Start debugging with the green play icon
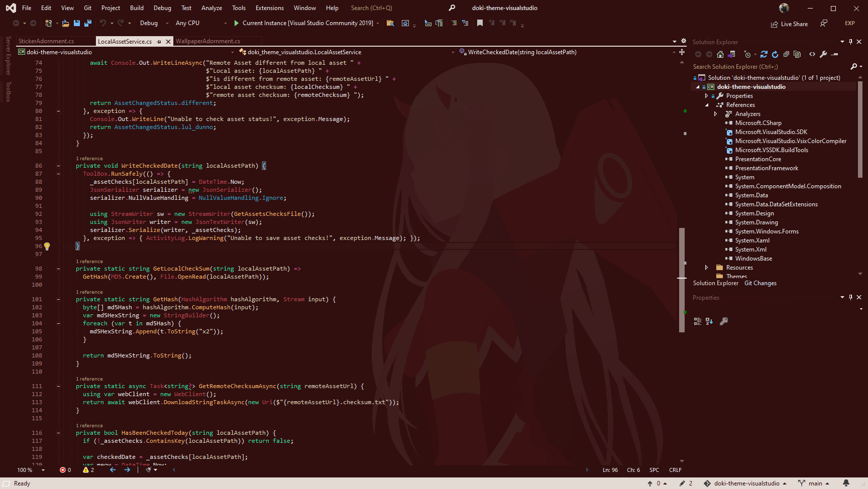Image resolution: width=868 pixels, height=489 pixels. click(237, 23)
